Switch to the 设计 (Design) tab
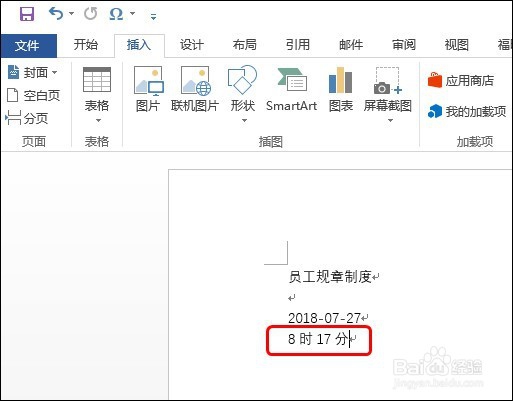Viewport: 513px width, 401px height. pos(192,45)
